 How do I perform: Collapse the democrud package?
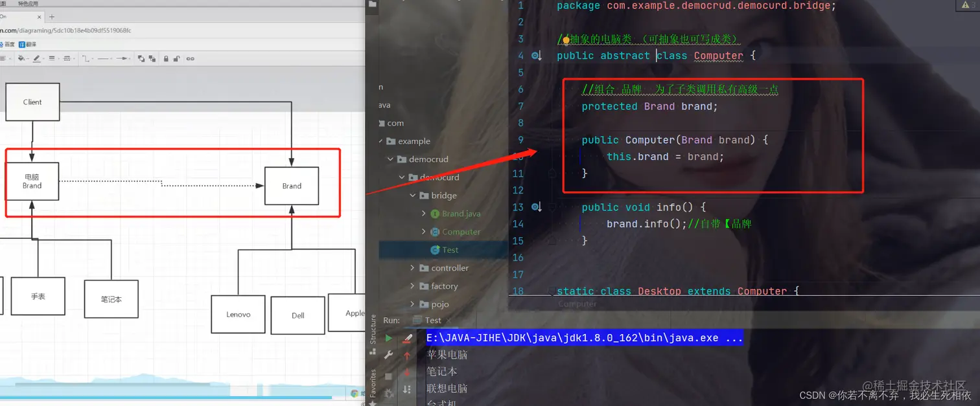391,159
